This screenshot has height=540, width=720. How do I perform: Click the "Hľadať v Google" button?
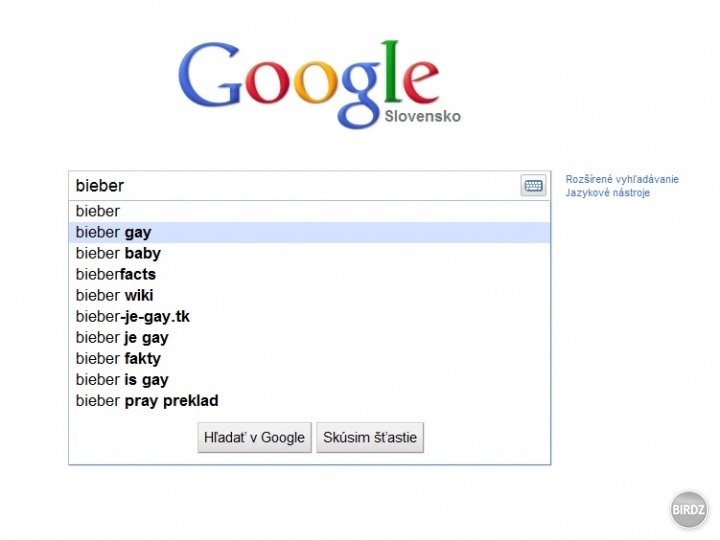click(x=254, y=438)
